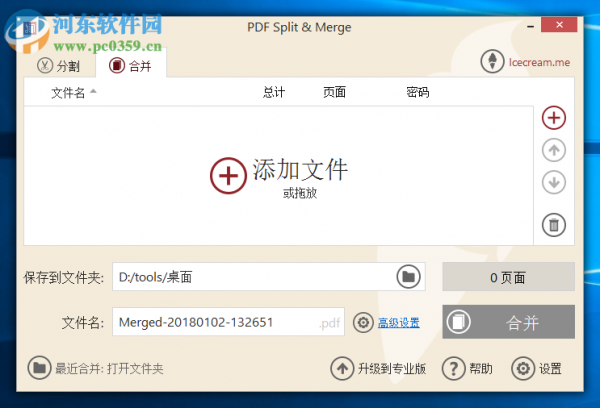
Task: Select the 合并 (Merge) tab
Action: tap(131, 65)
